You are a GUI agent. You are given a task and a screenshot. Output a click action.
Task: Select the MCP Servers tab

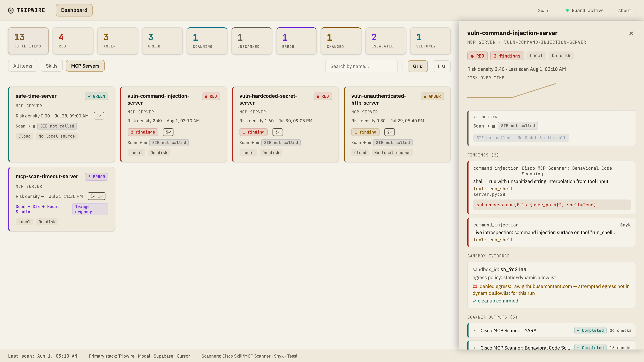85,66
